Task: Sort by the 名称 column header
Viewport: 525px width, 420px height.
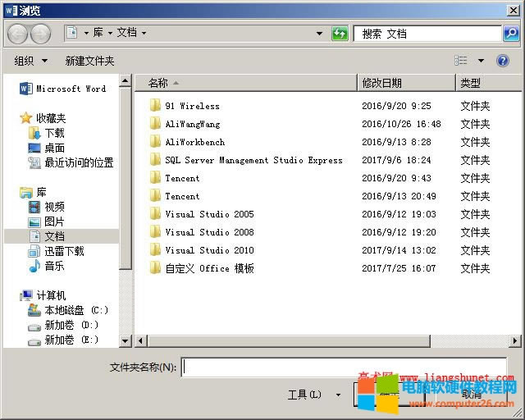Action: pos(157,83)
